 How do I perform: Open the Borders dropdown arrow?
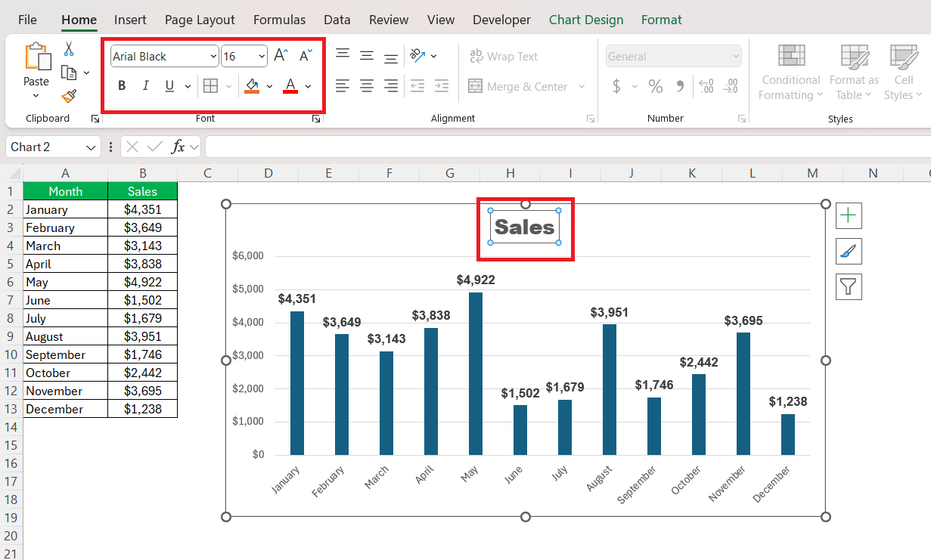pos(228,86)
